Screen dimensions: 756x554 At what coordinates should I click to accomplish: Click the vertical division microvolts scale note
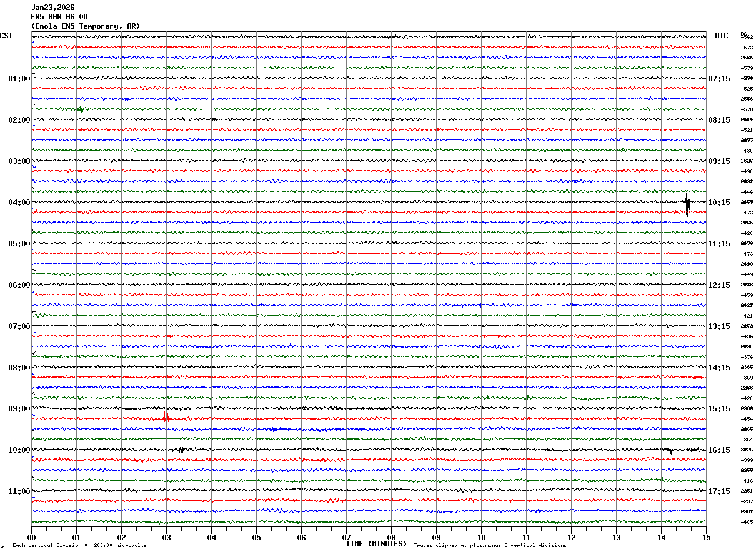pos(79,546)
